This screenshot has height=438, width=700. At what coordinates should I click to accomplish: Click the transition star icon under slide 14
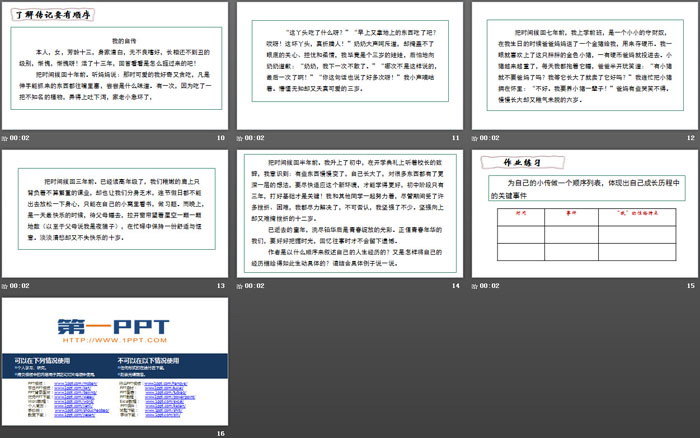tap(239, 286)
